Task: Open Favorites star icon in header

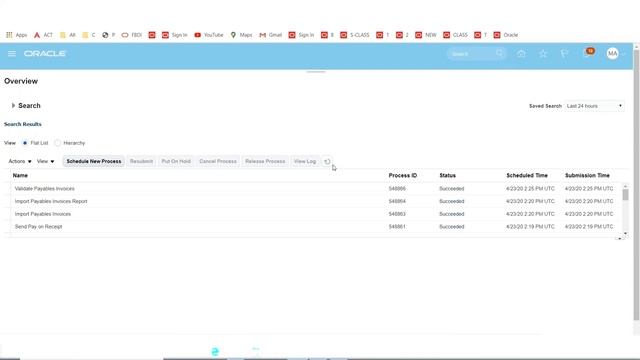Action: click(x=543, y=53)
